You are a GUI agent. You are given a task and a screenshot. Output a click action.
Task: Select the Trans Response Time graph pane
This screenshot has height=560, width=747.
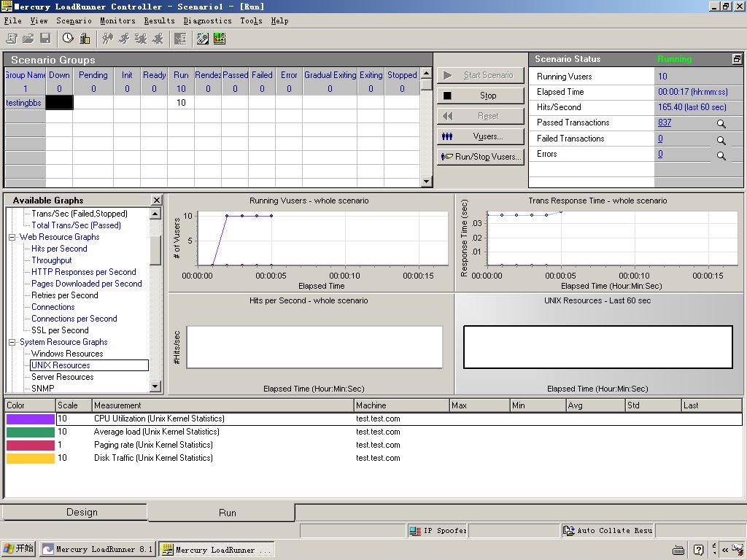[x=599, y=242]
